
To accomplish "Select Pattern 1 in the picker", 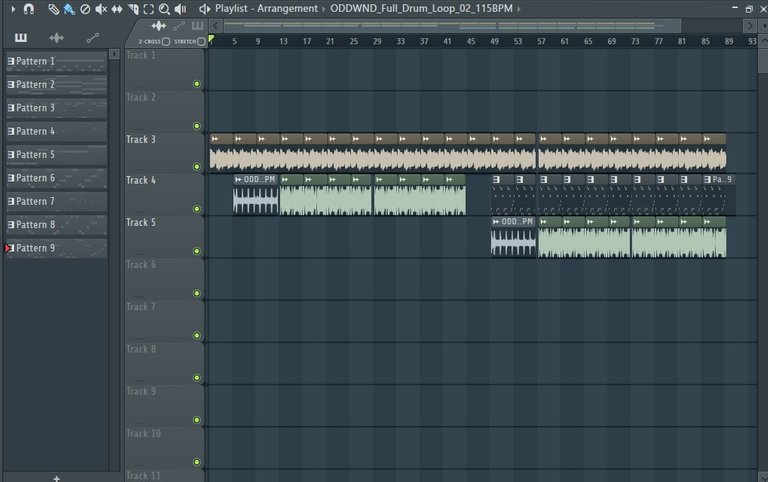I will (57, 61).
